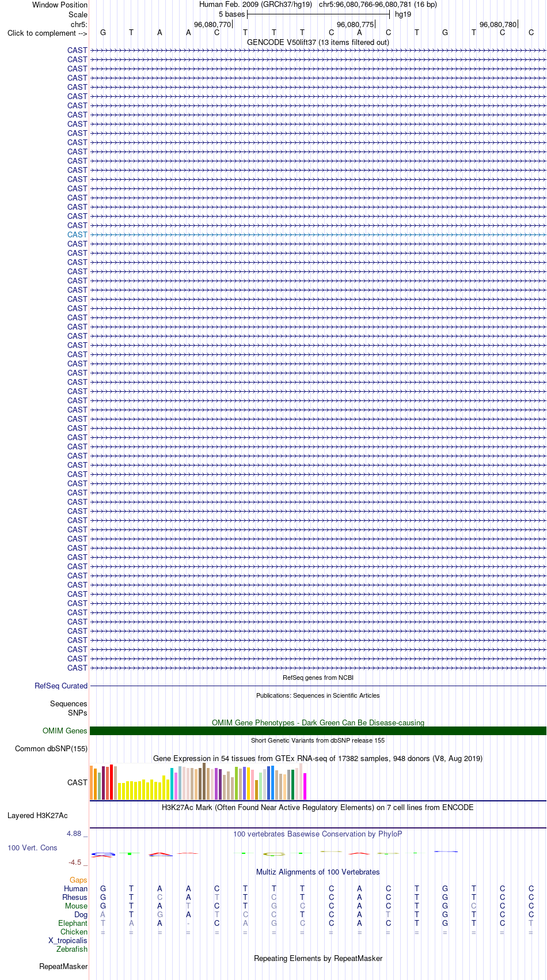The height and width of the screenshot is (980, 547).
Task: Click the '96,080,780' coordinate on the ruler
Action: click(x=498, y=24)
